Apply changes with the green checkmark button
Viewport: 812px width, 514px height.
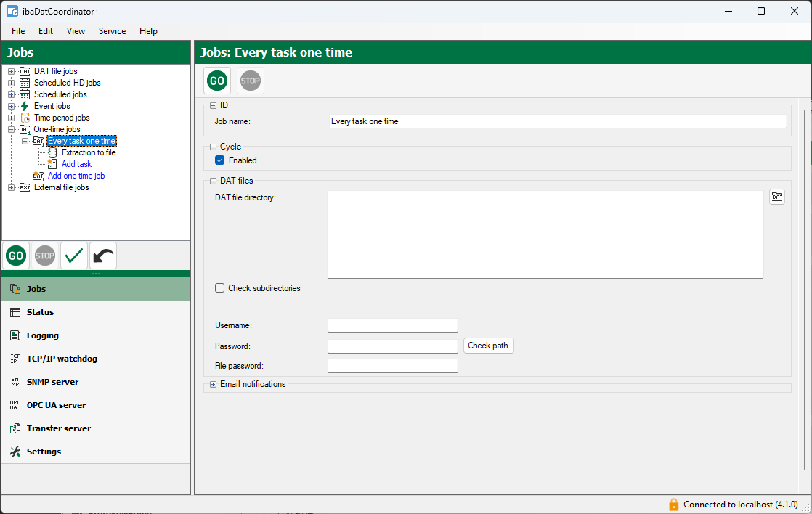(74, 256)
